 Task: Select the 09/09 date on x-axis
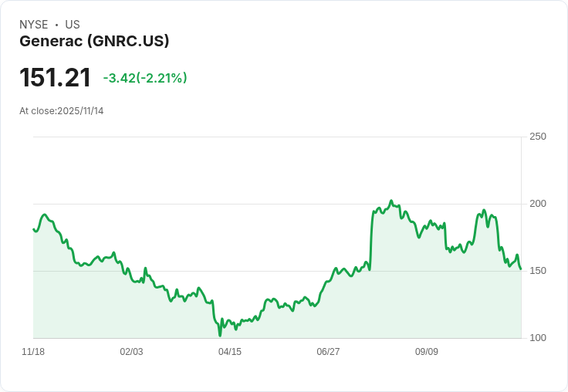427,352
